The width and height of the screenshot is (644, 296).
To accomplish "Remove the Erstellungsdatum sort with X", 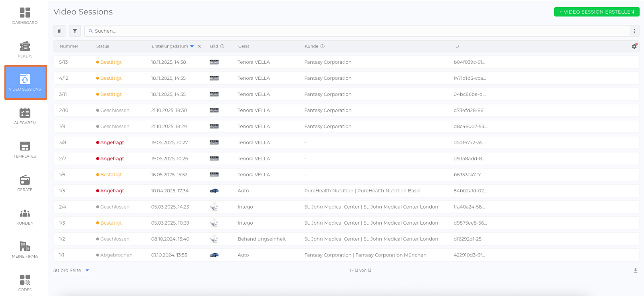I will [x=199, y=46].
